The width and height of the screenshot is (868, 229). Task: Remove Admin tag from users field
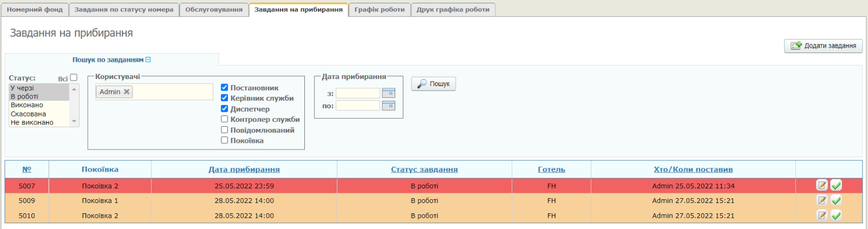point(127,92)
